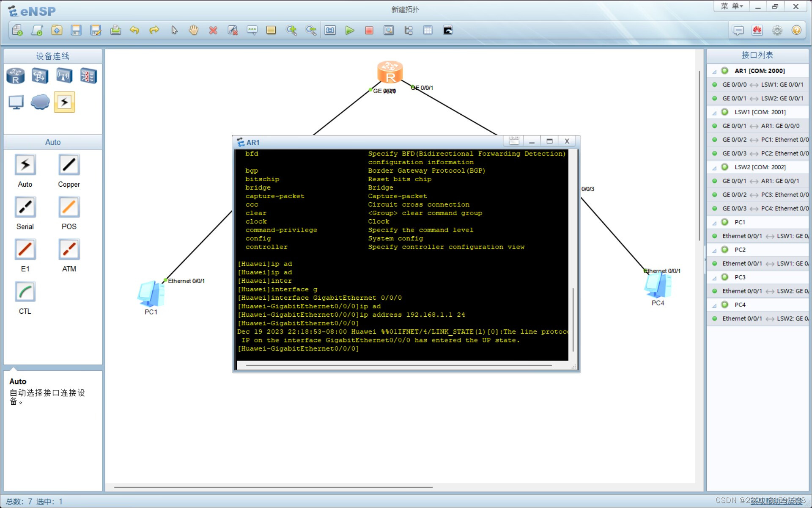Open the settings gear icon
The height and width of the screenshot is (508, 812).
pyautogui.click(x=777, y=30)
